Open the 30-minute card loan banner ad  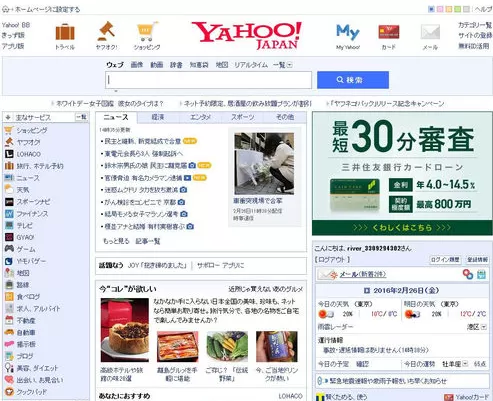(x=402, y=173)
